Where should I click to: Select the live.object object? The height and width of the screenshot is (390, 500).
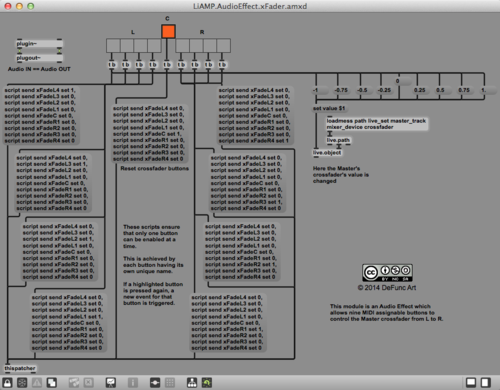(x=327, y=153)
